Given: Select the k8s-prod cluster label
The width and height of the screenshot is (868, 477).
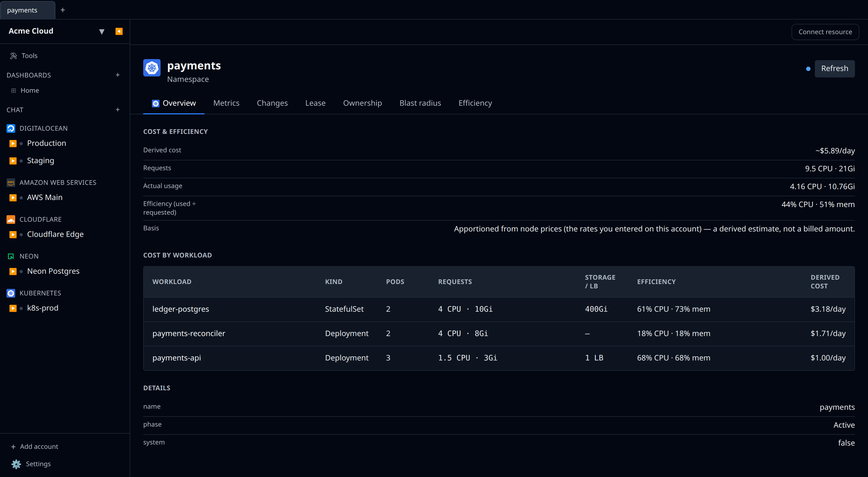Looking at the screenshot, I should coord(43,308).
